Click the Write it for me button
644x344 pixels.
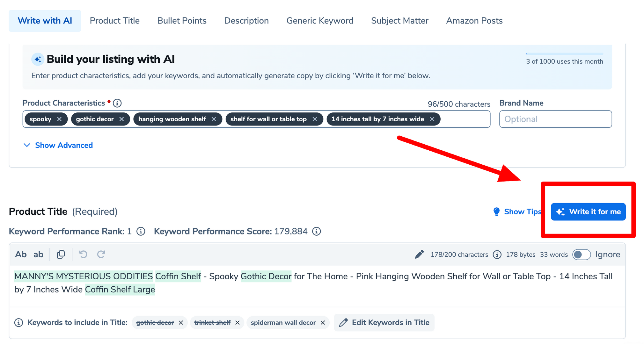point(588,212)
